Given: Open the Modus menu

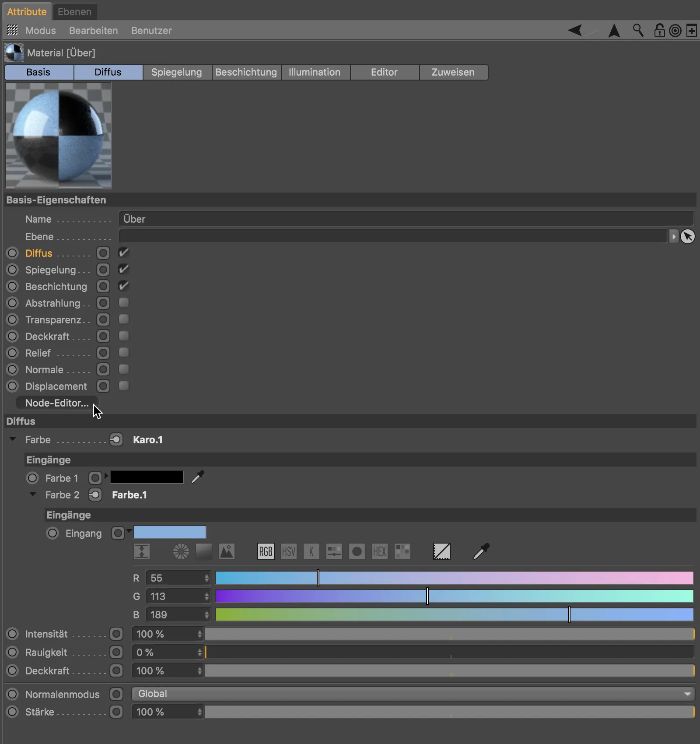Looking at the screenshot, I should tap(41, 31).
